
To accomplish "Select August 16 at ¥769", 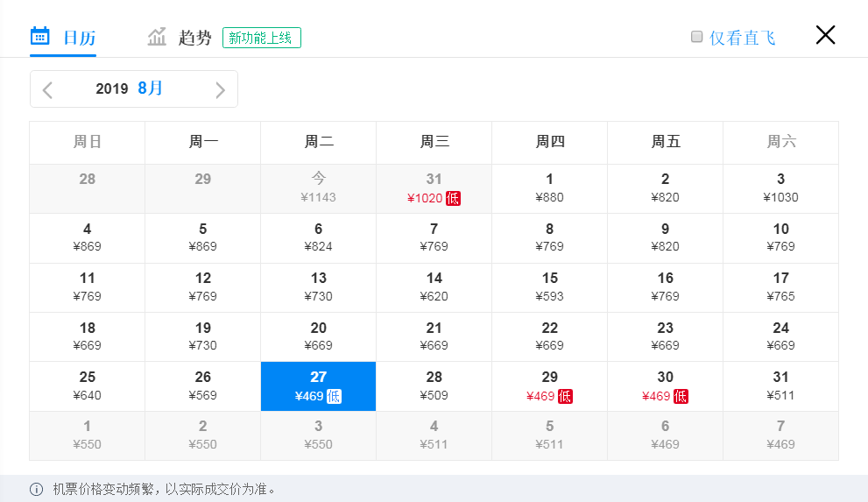I will click(x=666, y=288).
